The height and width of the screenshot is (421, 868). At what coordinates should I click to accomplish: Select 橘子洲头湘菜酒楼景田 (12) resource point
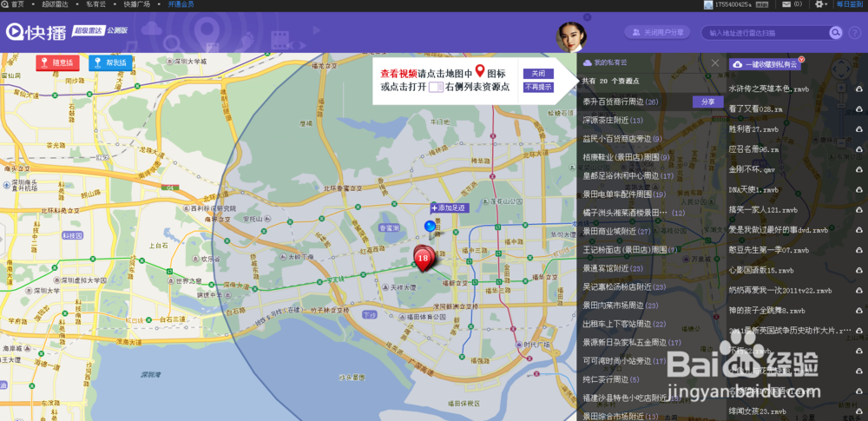tap(634, 213)
